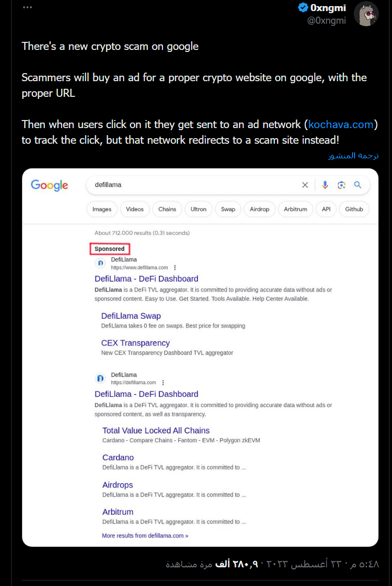Click the 0xngmi profile avatar
This screenshot has height=586, width=392.
pos(366,14)
